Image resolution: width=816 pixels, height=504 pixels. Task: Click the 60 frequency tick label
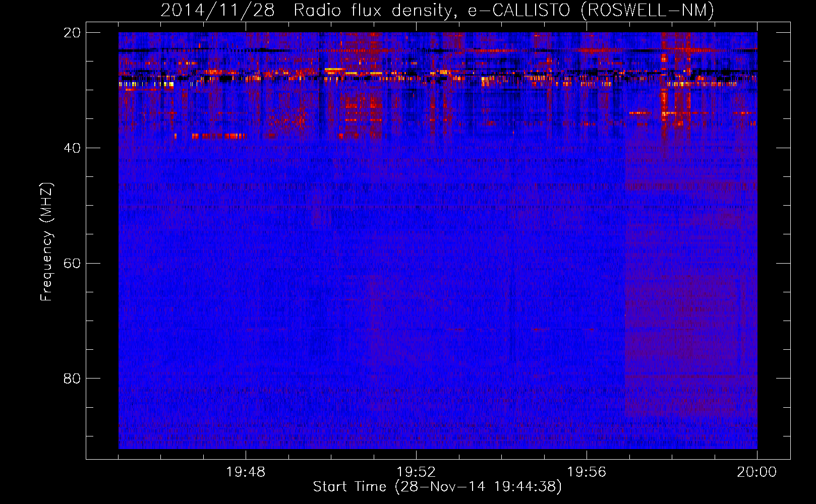coord(72,264)
